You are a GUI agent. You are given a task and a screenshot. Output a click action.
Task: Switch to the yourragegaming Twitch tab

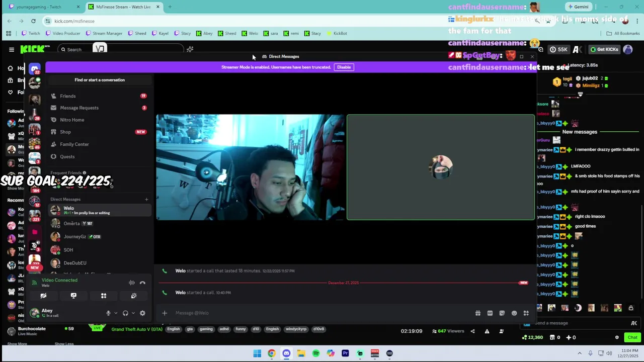point(44,7)
